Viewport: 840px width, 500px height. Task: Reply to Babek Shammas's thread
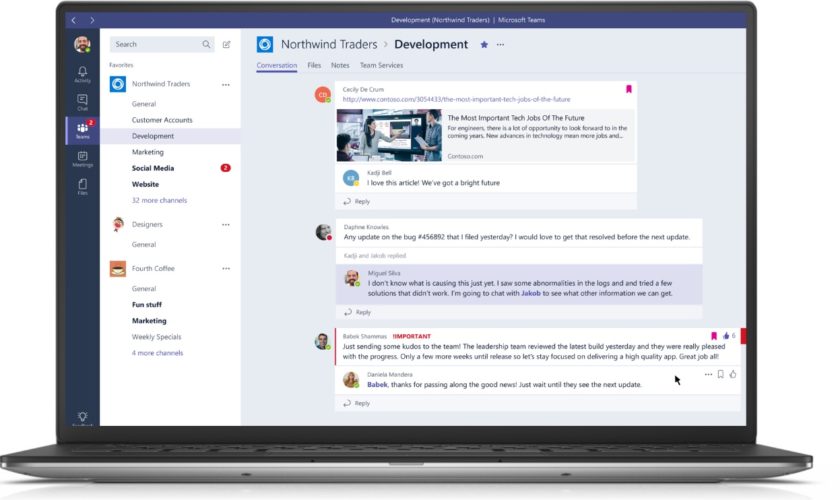pyautogui.click(x=357, y=403)
